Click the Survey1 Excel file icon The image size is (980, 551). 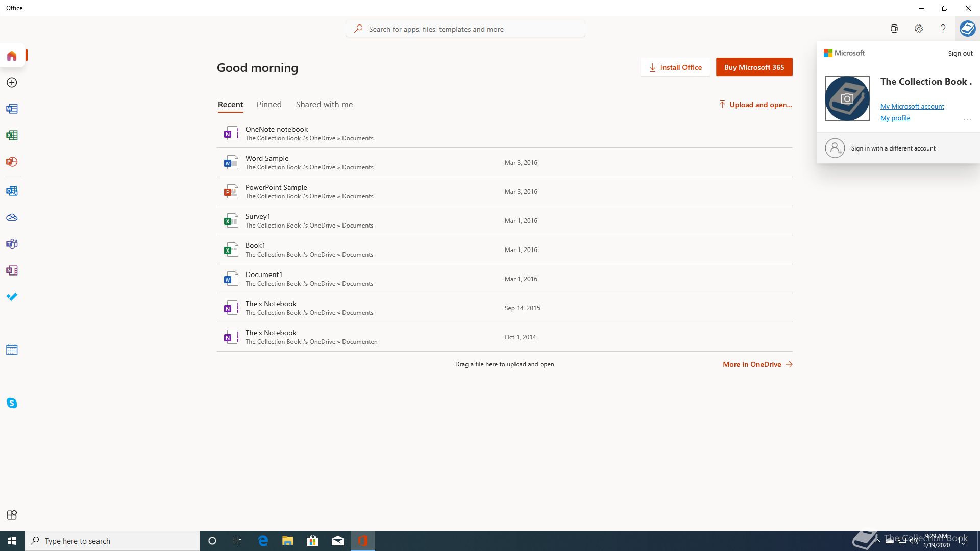pos(231,221)
